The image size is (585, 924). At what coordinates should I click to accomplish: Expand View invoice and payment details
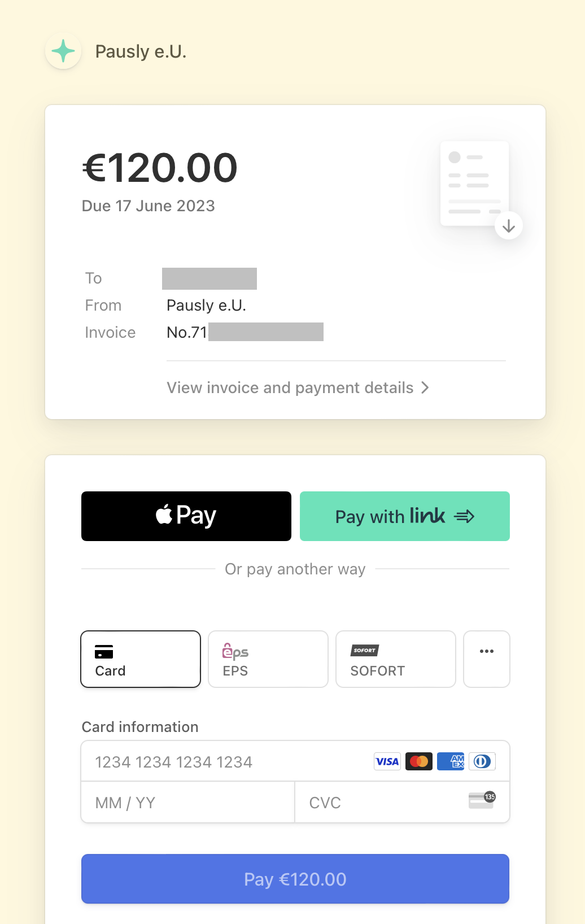click(290, 388)
